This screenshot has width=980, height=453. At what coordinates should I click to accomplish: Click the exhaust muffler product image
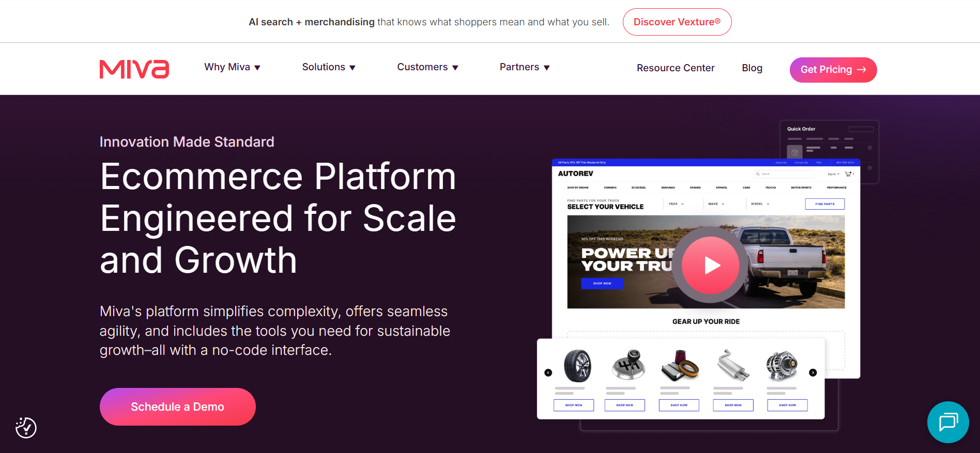click(x=733, y=365)
